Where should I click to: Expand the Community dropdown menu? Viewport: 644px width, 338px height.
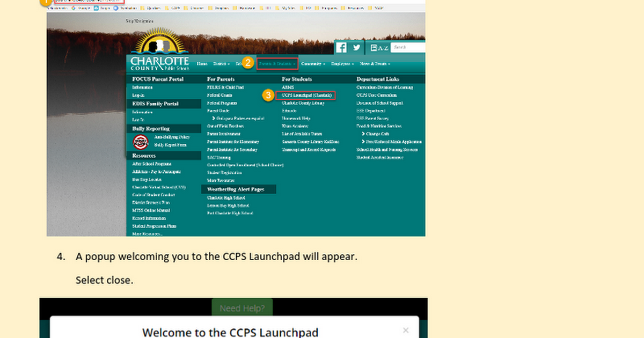(x=313, y=64)
